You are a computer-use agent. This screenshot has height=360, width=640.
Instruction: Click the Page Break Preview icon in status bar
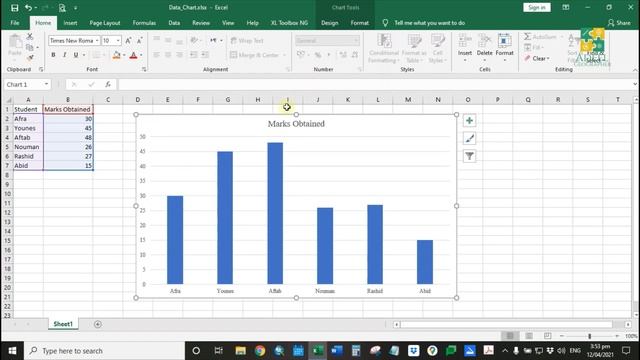tap(548, 336)
